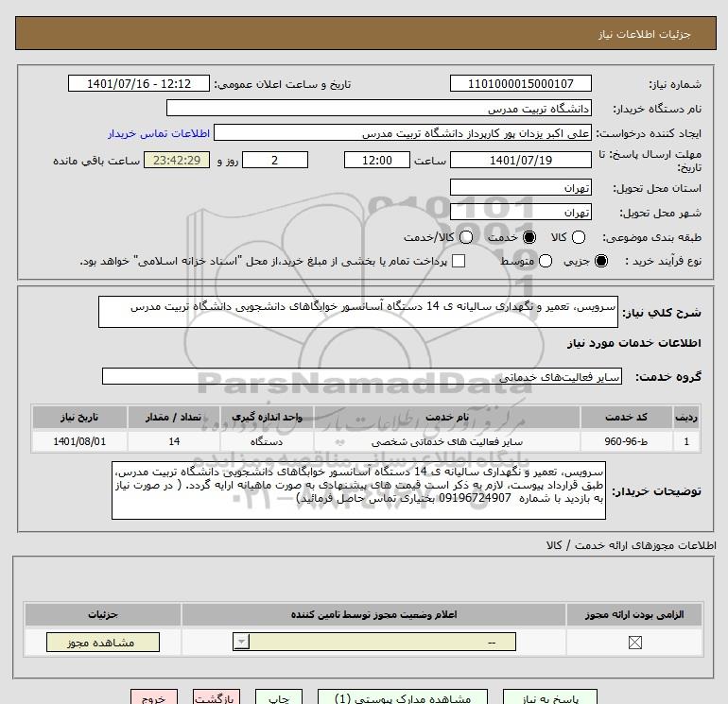Click the پاسخ به نیاز button
Viewport: 728px width, 704px height.
click(x=550, y=697)
